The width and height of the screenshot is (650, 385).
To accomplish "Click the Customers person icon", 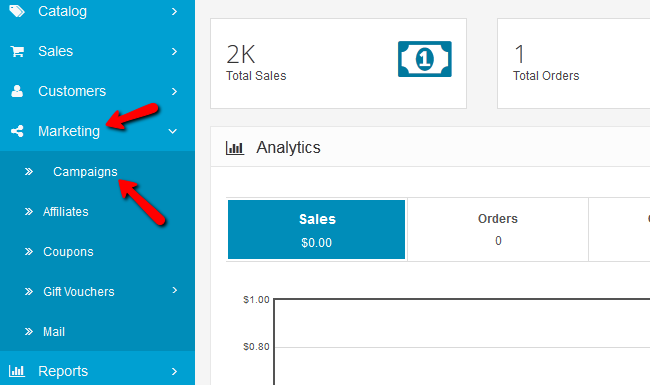I will 17,91.
